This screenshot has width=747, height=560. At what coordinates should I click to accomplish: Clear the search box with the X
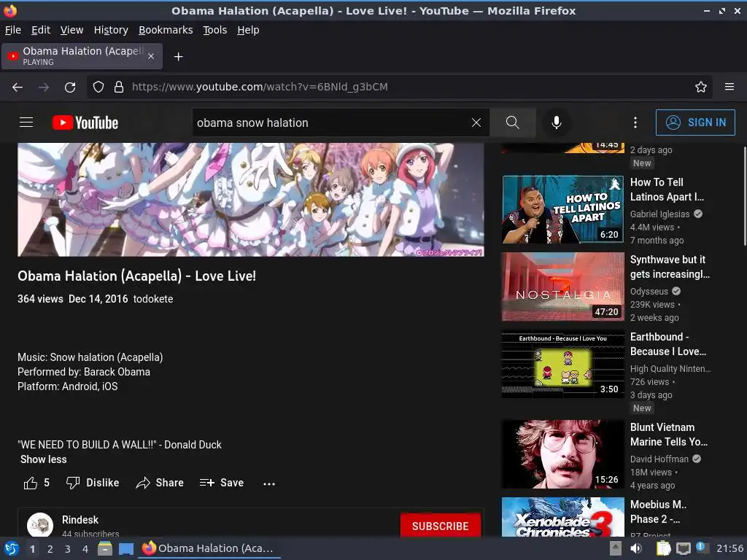476,122
